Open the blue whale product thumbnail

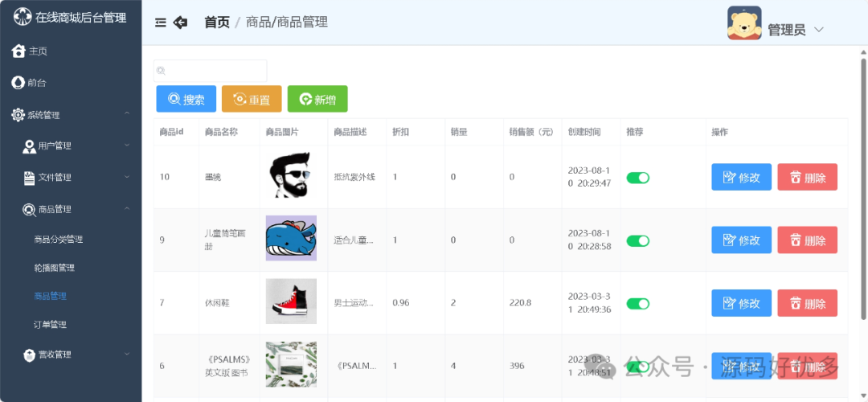tap(291, 238)
